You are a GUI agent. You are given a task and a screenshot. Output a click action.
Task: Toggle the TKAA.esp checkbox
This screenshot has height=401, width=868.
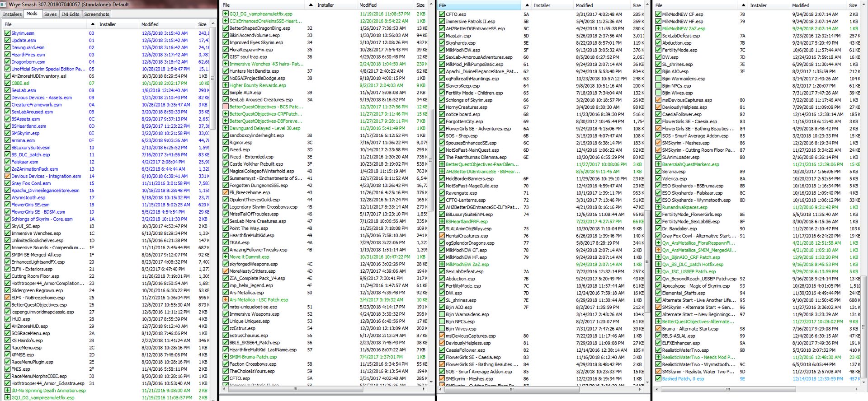[x=226, y=242]
